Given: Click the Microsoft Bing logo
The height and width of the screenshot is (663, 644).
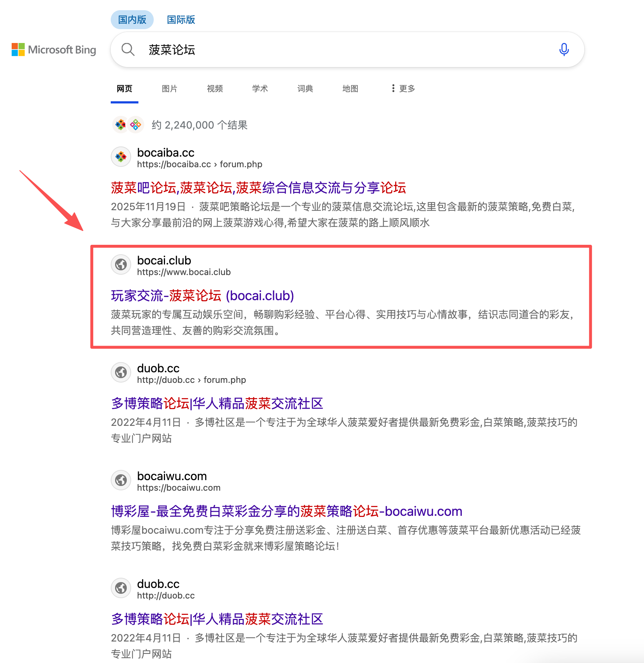Looking at the screenshot, I should [54, 50].
